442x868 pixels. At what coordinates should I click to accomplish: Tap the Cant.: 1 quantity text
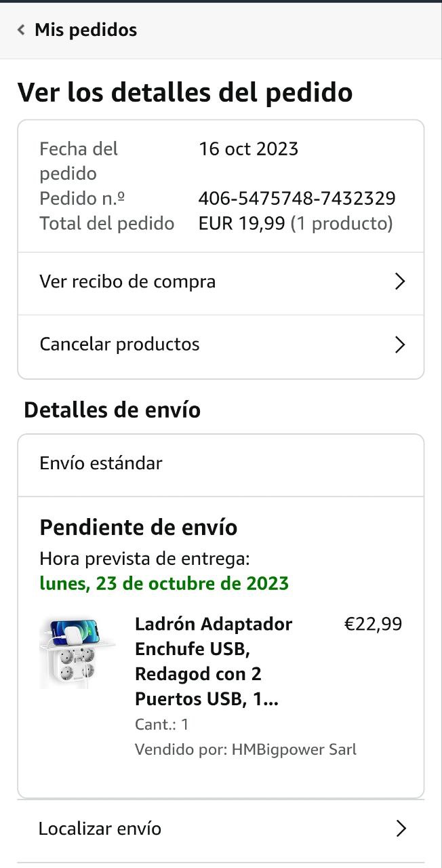point(161,724)
